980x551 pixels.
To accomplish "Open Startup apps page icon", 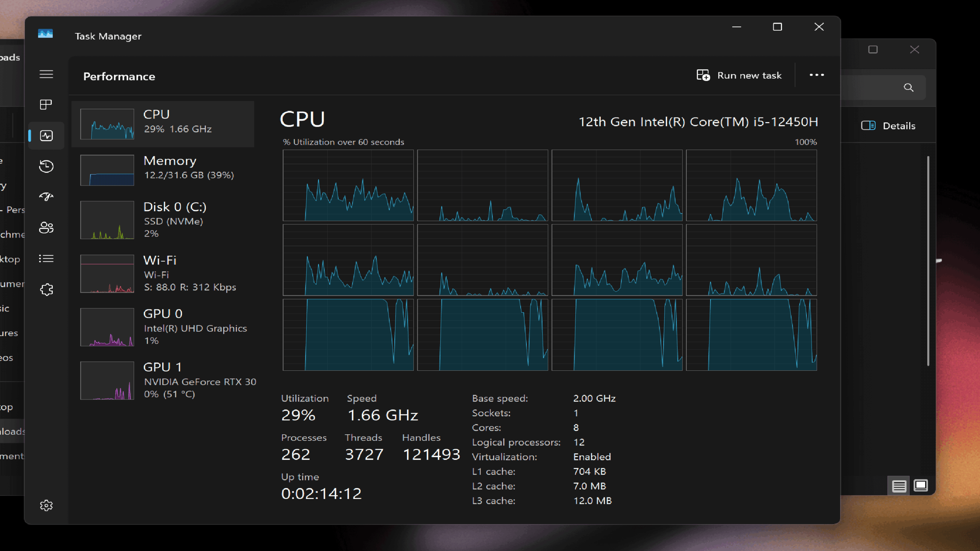I will (x=46, y=197).
